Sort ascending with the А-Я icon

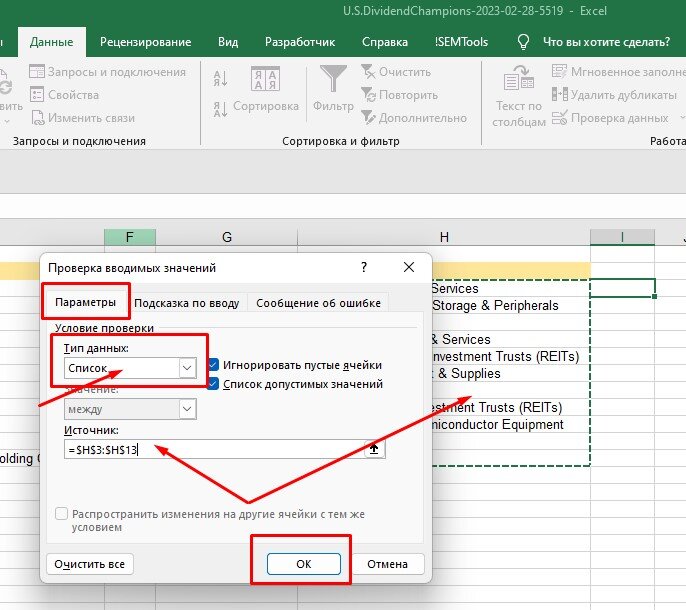click(x=220, y=79)
